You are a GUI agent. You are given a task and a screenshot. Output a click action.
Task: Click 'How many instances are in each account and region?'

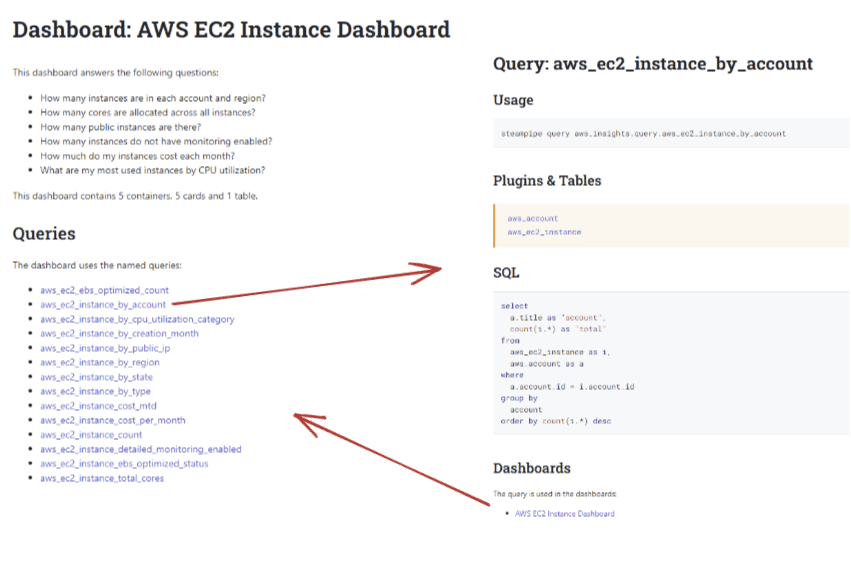click(153, 98)
